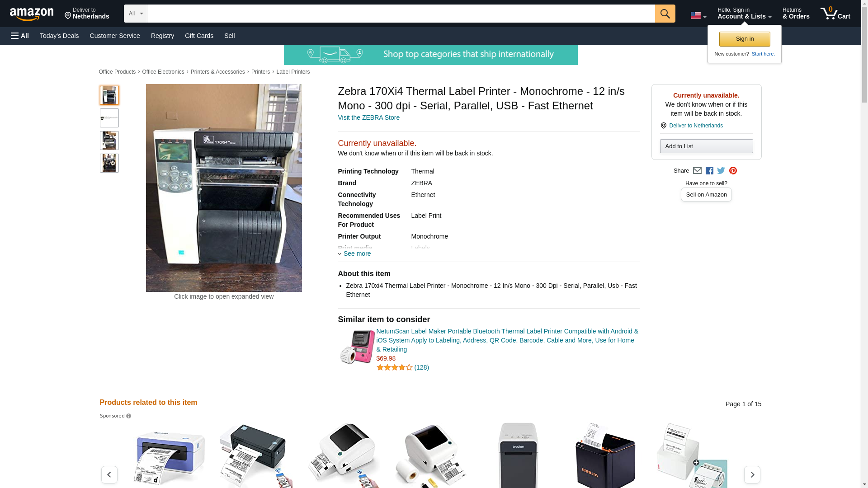Open the search category All dropdown
The image size is (868, 488).
(135, 14)
